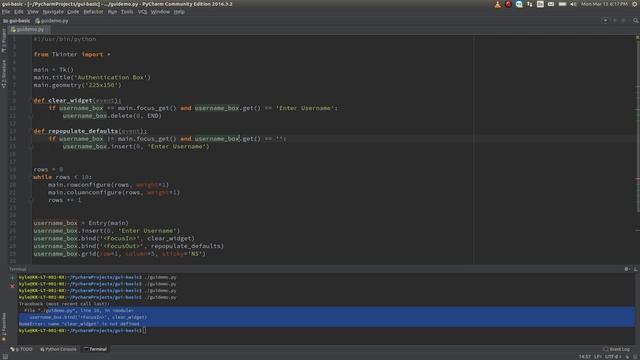Click the clock showing Mon Mar 13
This screenshot has width=640, height=360.
[x=604, y=4]
